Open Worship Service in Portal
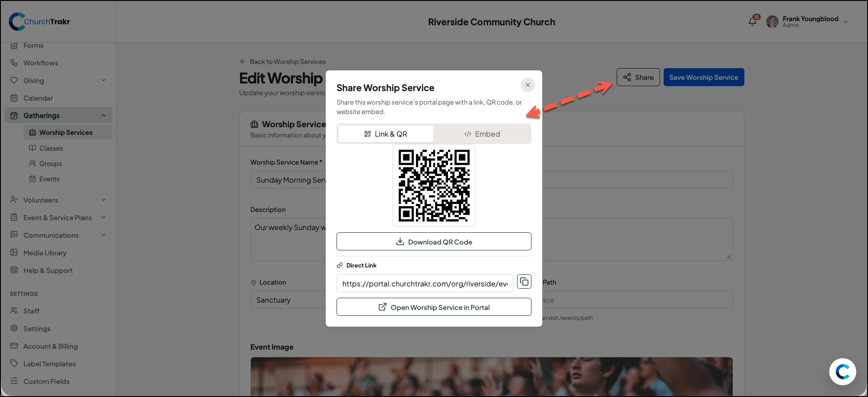868x397 pixels. 434,307
